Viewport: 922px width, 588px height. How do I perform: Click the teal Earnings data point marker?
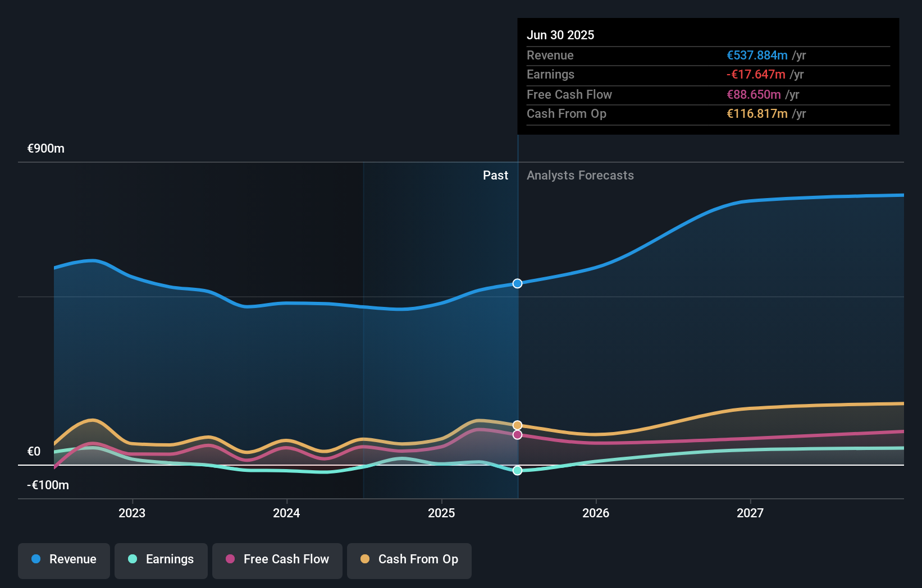[517, 470]
